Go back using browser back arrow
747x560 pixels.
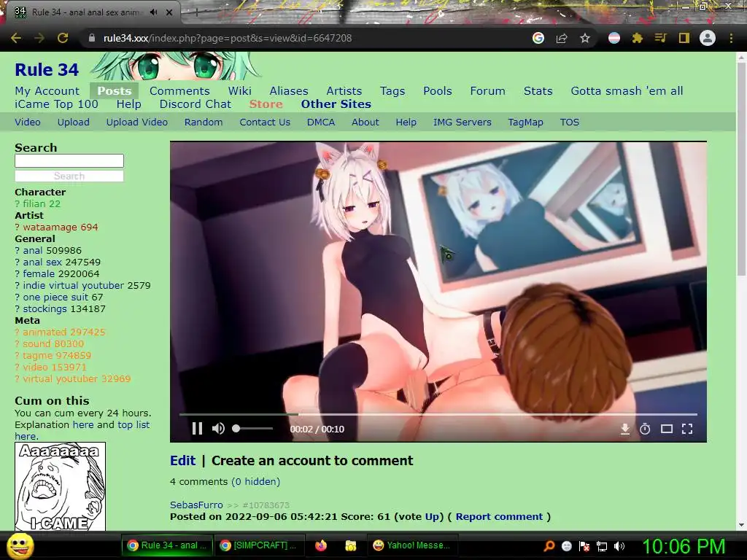point(16,38)
